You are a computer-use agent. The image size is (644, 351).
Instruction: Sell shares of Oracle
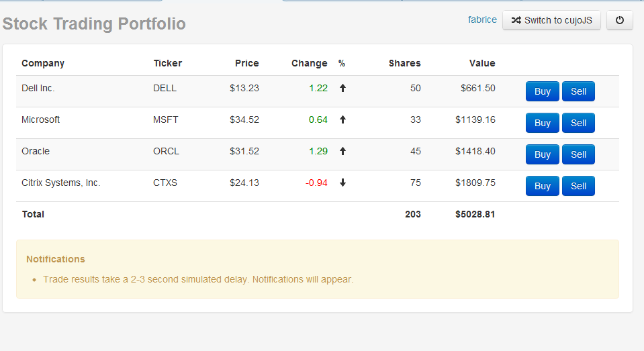[578, 154]
